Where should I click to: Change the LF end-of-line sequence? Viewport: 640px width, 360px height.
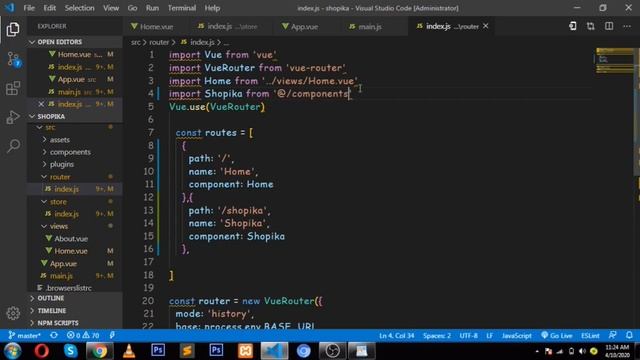coord(489,336)
